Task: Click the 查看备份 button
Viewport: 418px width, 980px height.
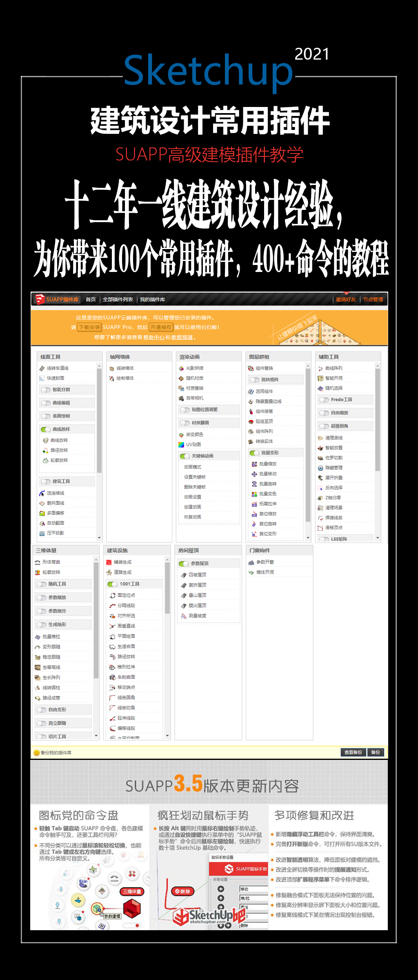Action: (353, 753)
